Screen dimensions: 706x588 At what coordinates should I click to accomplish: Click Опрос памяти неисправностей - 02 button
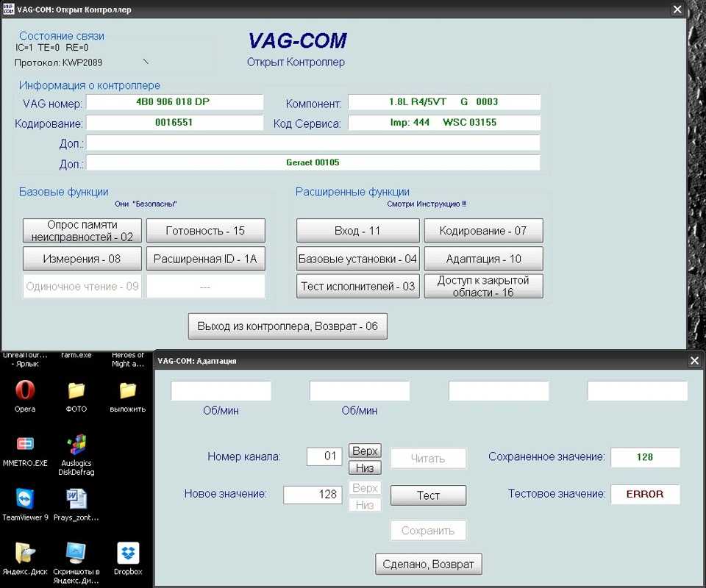[81, 231]
